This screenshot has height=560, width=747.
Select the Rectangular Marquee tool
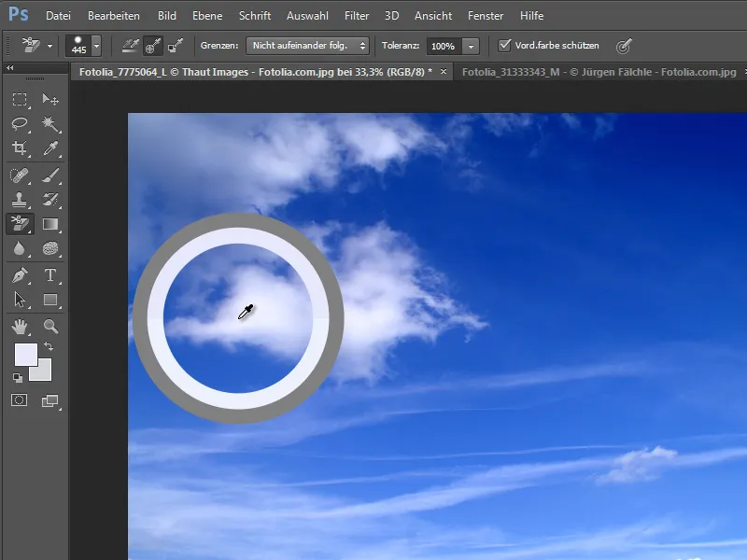click(x=20, y=99)
